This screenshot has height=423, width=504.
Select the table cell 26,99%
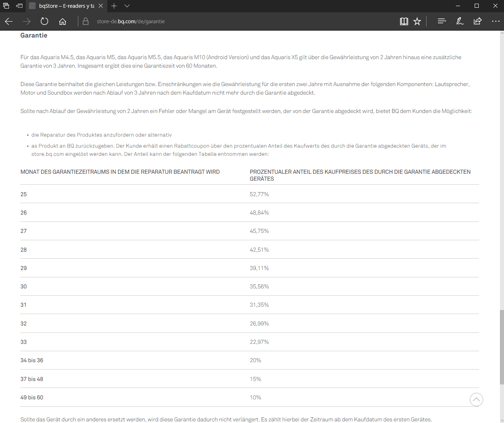click(x=259, y=323)
